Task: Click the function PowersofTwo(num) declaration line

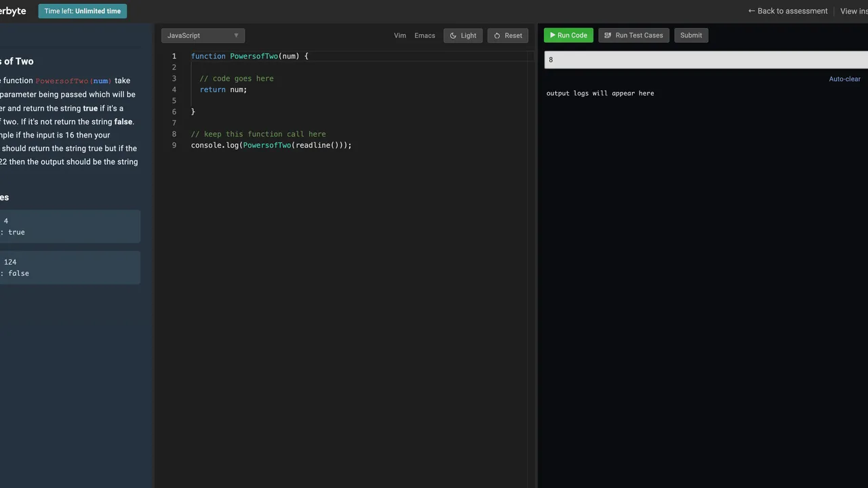Action: tap(250, 56)
